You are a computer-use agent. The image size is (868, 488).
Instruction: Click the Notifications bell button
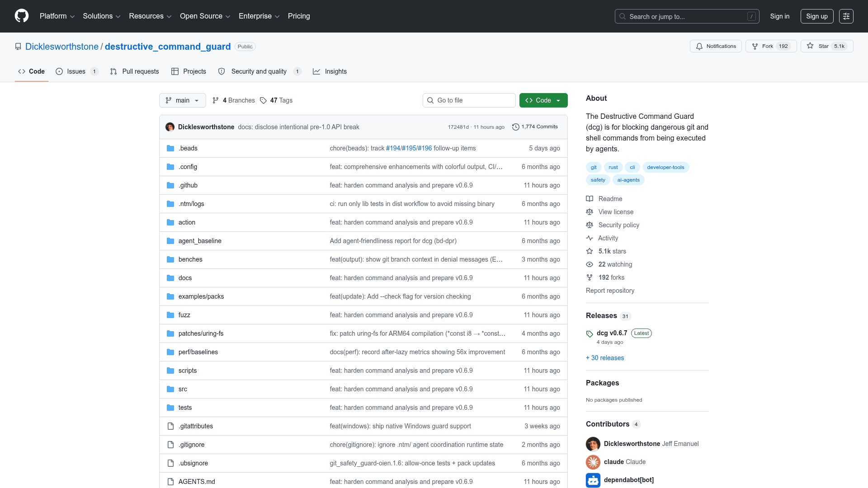[716, 46]
